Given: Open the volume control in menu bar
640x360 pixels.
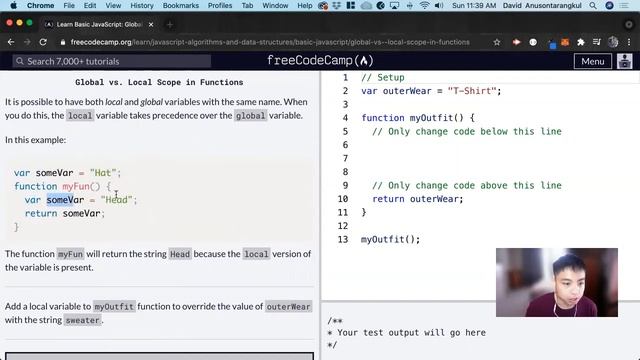Looking at the screenshot, I should click(439, 5).
